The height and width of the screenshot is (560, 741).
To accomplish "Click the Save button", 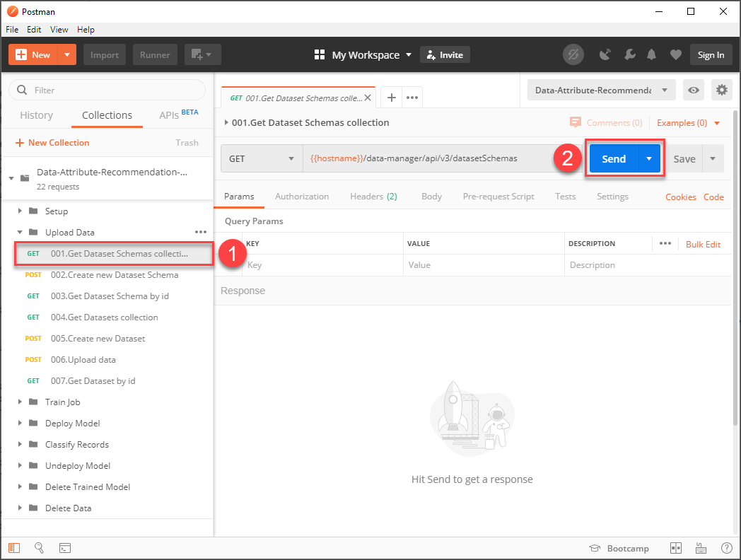I will 684,159.
